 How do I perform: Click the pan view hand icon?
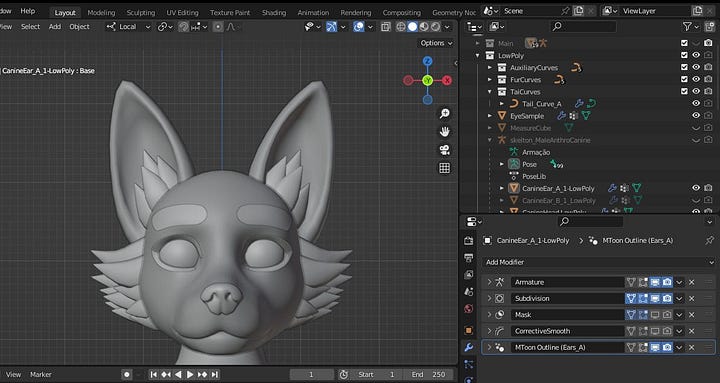click(444, 132)
